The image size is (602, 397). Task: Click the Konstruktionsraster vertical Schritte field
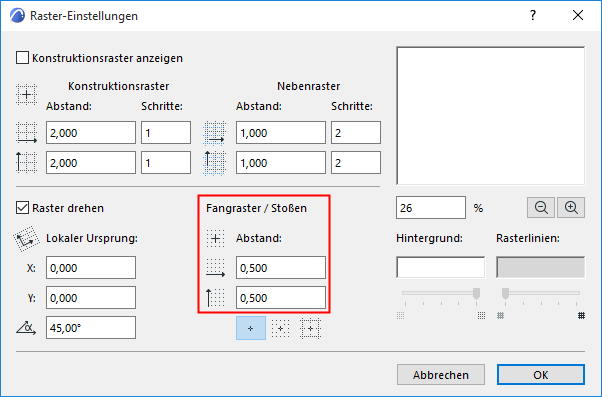[x=166, y=162]
